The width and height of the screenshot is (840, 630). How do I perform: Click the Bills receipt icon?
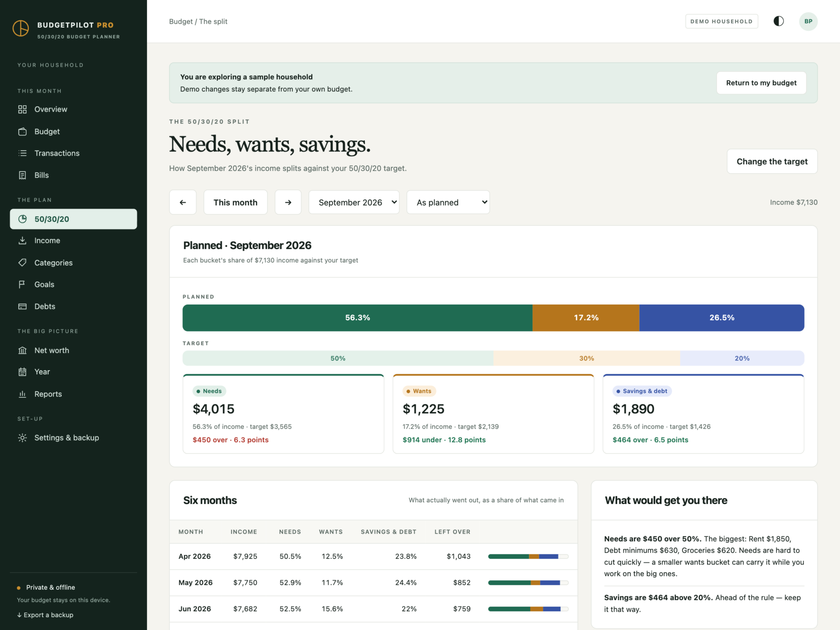pyautogui.click(x=22, y=175)
